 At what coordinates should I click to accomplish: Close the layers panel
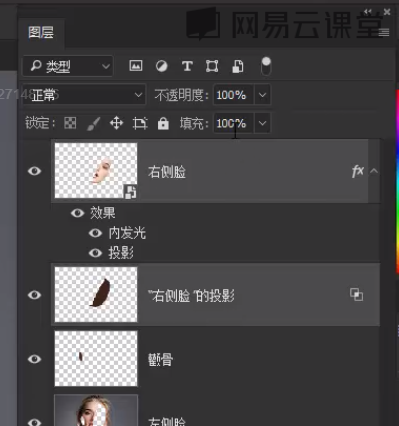click(387, 12)
